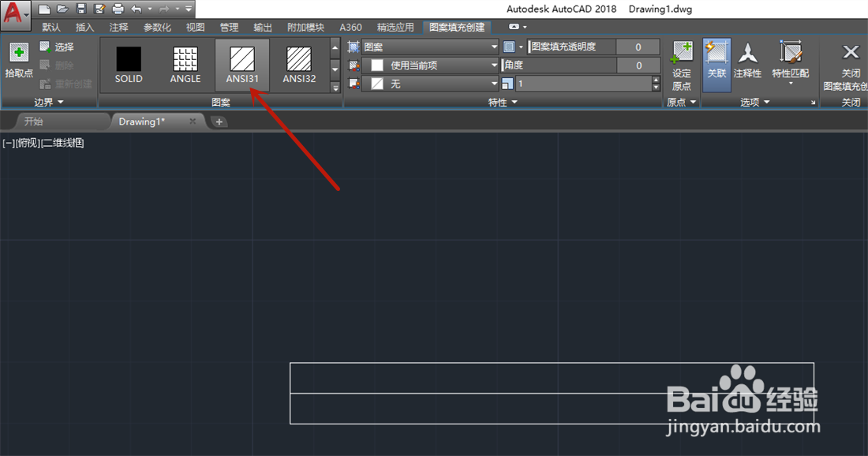
Task: Click the Match Properties (特性匹配) icon
Action: [x=791, y=53]
